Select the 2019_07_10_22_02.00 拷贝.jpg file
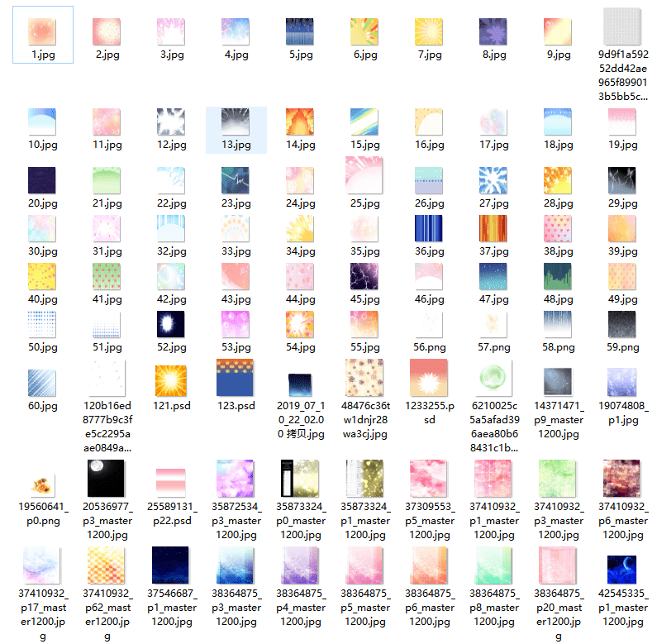 [x=300, y=385]
